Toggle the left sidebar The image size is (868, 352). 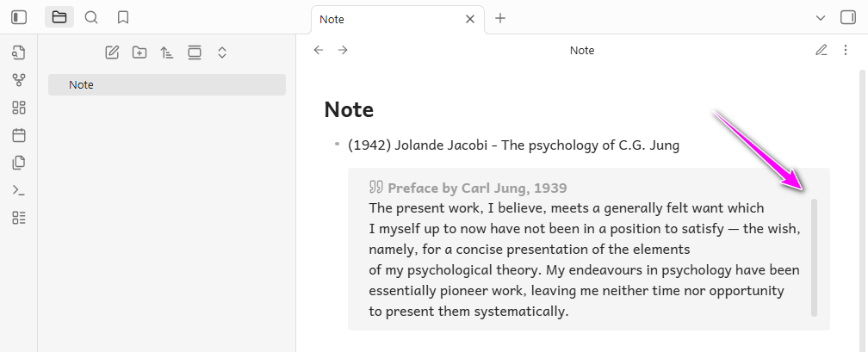coord(19,17)
